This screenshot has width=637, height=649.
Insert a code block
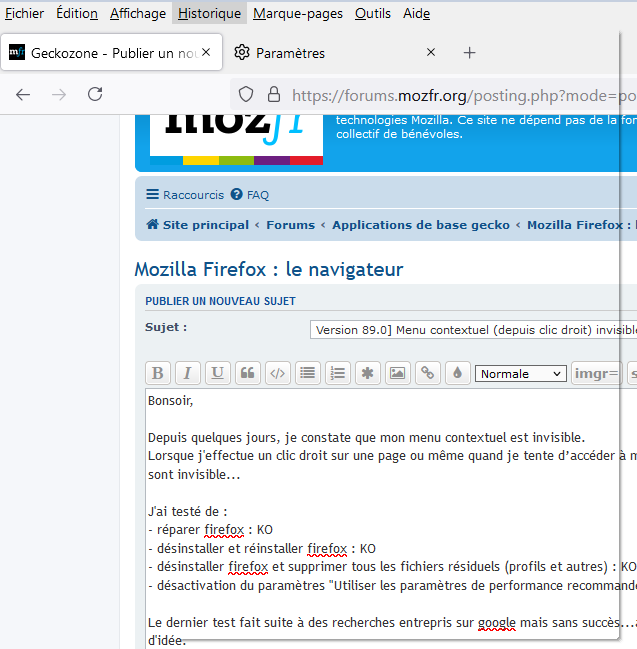(277, 373)
